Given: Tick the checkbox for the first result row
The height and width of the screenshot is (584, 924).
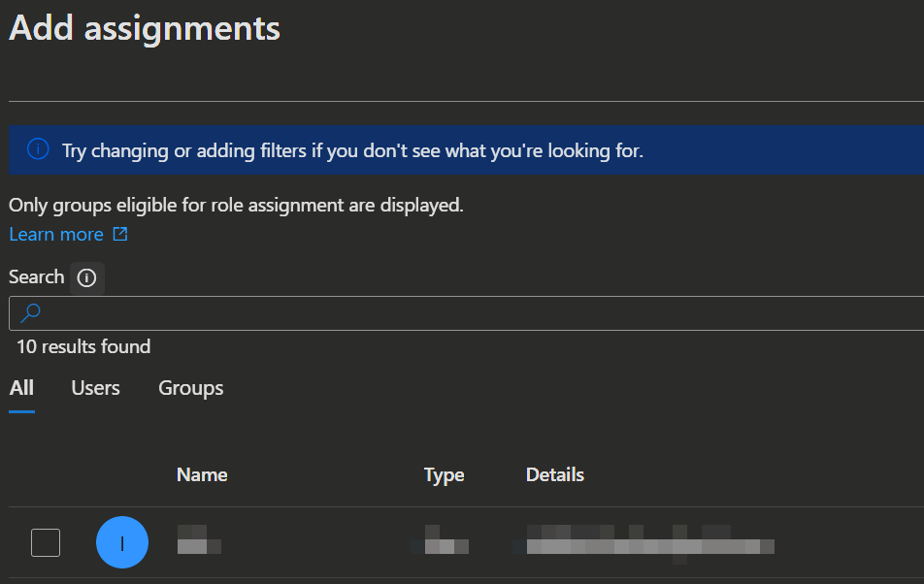Looking at the screenshot, I should [x=46, y=543].
